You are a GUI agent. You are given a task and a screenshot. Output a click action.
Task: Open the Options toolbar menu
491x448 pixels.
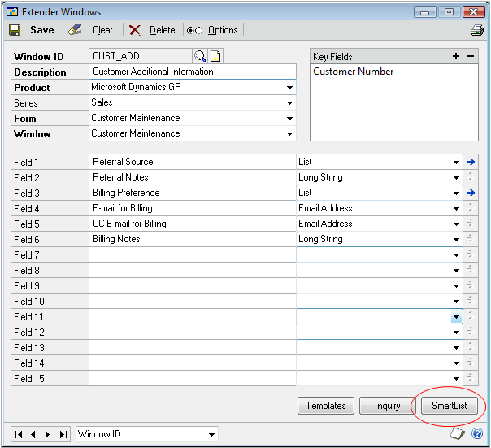coord(212,30)
